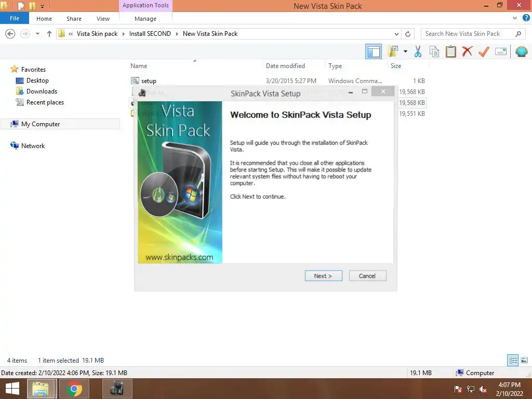This screenshot has height=399, width=532.
Task: Click the setup file's gear icon
Action: [135, 81]
